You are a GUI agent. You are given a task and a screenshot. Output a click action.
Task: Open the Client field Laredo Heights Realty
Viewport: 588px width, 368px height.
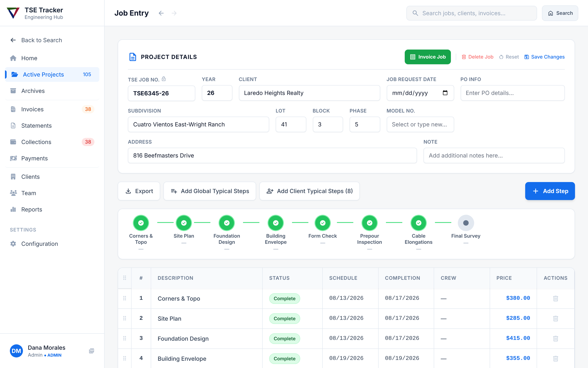click(x=309, y=93)
